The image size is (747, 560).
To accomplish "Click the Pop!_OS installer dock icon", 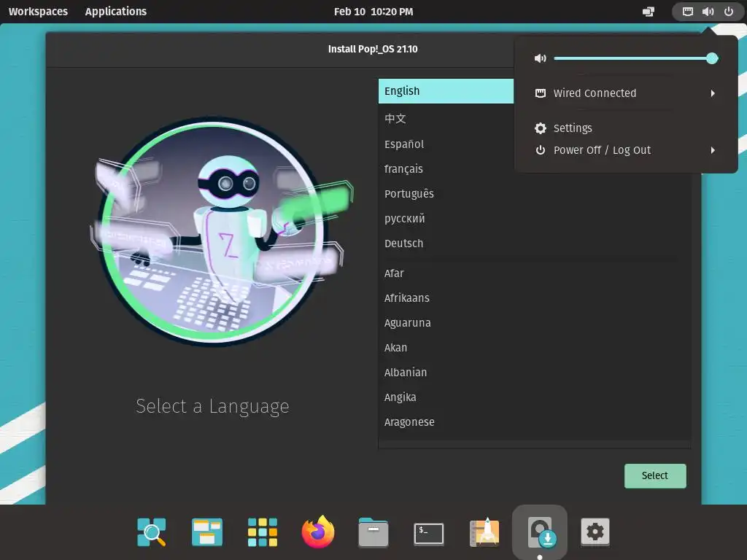I will (x=540, y=532).
